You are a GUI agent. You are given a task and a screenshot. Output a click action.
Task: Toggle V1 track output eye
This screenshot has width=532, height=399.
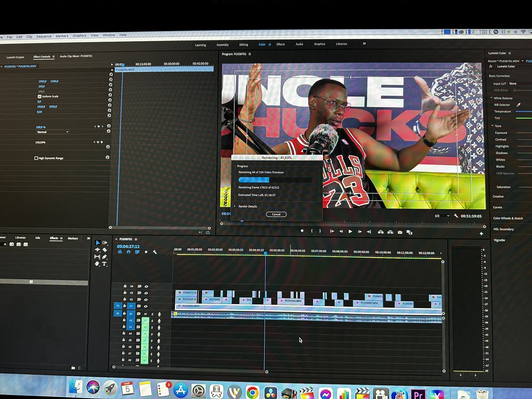pyautogui.click(x=146, y=306)
